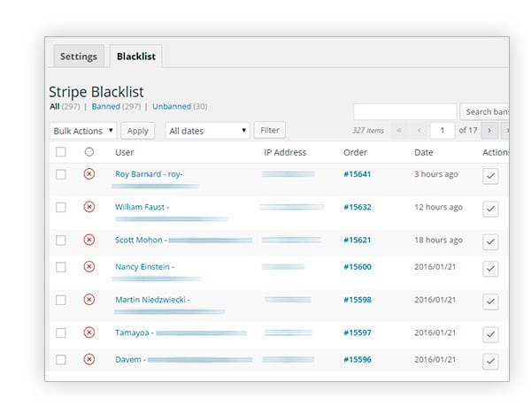Click the Date column header
Viewport: 531px width, 420px height.
click(424, 152)
